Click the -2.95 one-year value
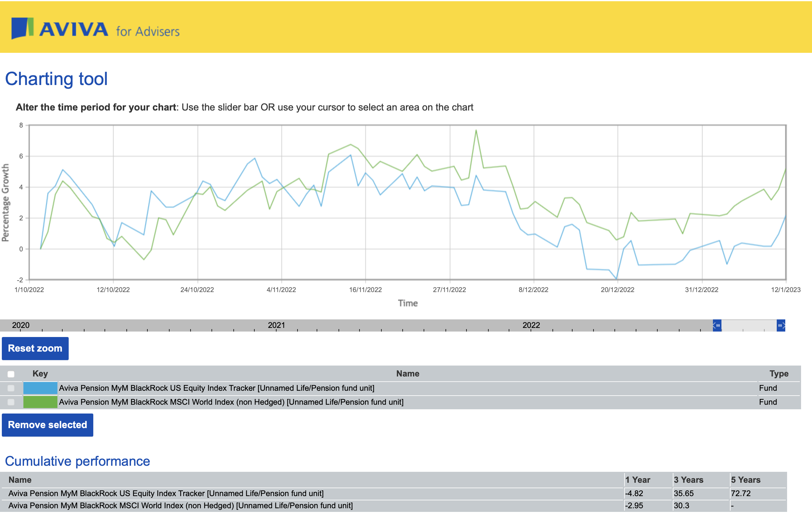This screenshot has width=812, height=521. tap(634, 506)
